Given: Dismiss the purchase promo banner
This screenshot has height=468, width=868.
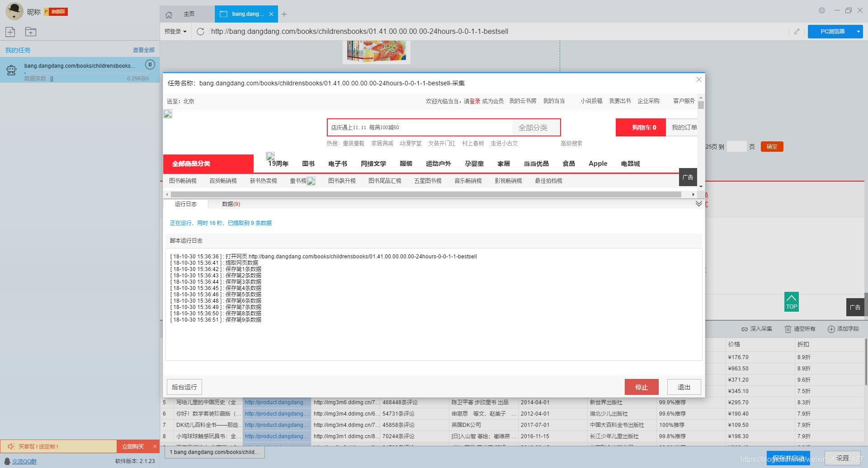Looking at the screenshot, I should click(x=155, y=446).
